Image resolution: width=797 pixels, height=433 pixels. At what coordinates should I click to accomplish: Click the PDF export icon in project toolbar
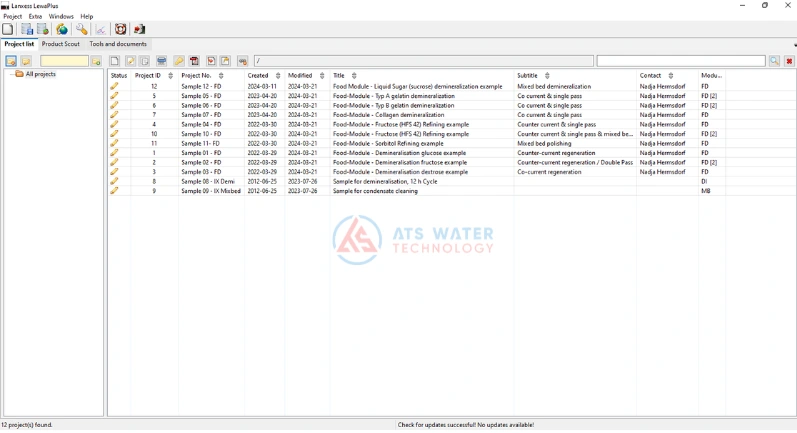(194, 61)
